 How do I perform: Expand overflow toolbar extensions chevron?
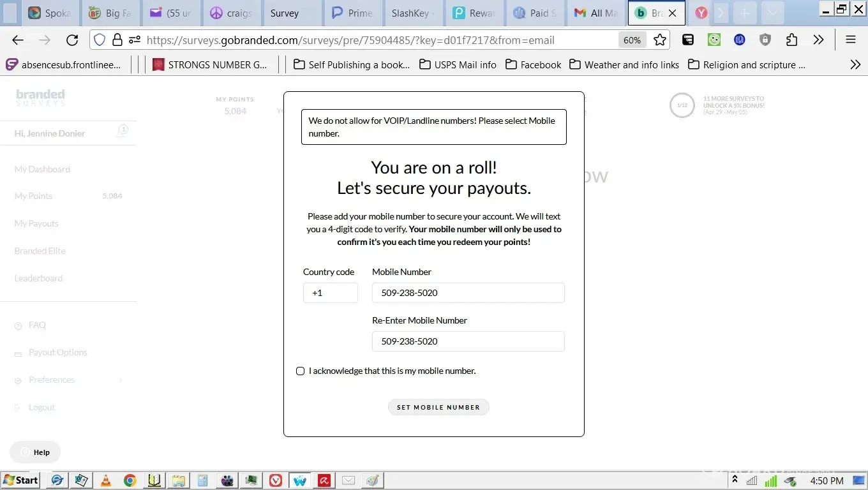(818, 40)
